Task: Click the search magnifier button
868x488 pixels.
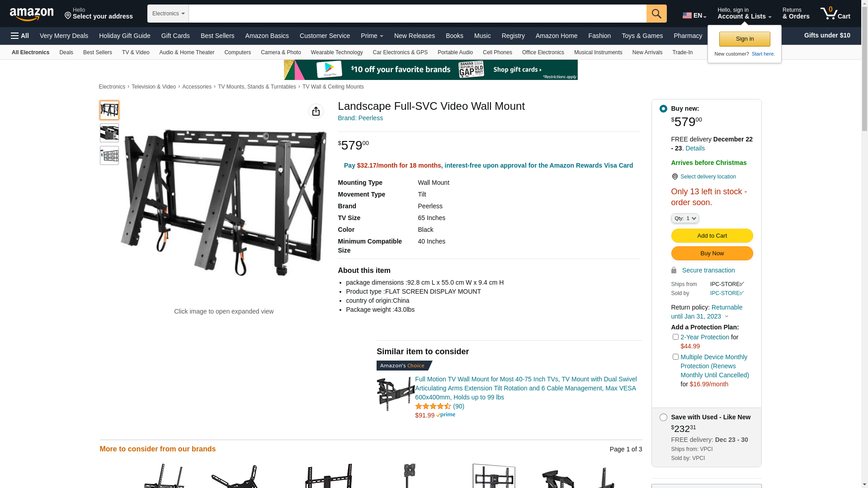Action: coord(656,14)
